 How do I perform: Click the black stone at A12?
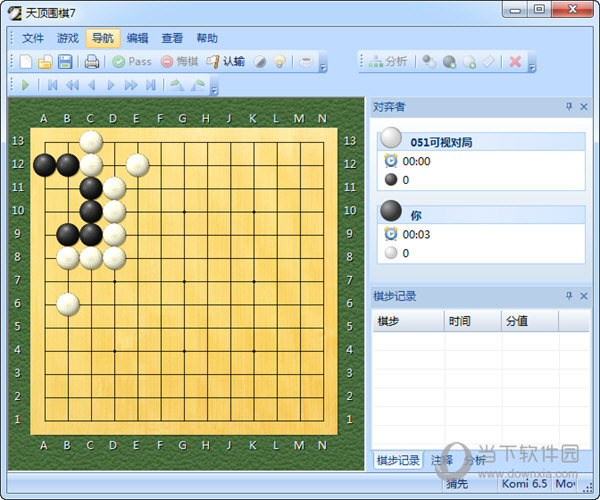pos(45,165)
